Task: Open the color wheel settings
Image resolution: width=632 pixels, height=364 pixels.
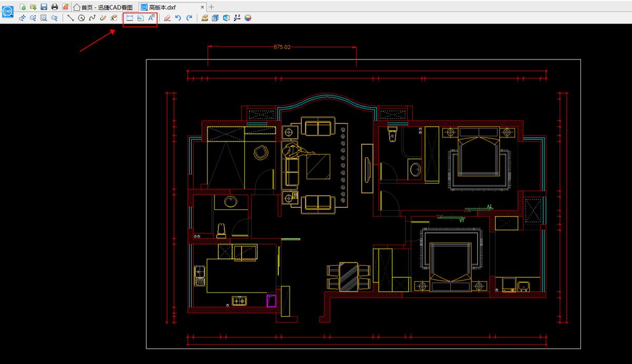Action: point(248,18)
